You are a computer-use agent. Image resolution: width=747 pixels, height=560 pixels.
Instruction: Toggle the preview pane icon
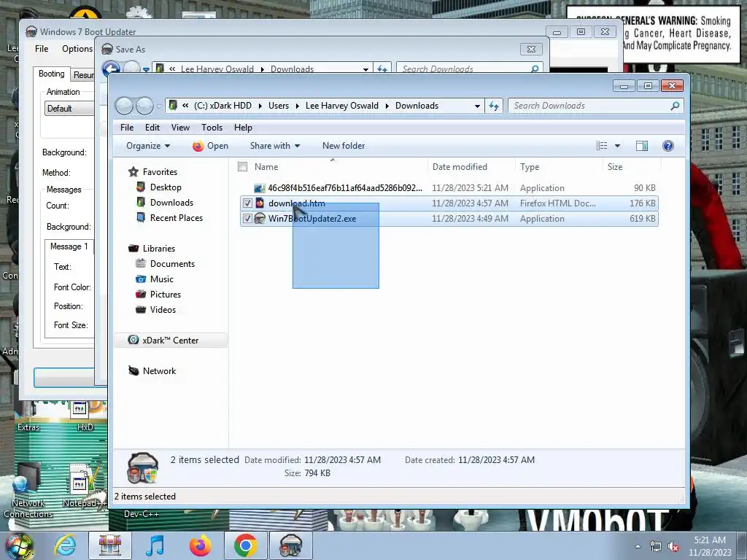[642, 146]
